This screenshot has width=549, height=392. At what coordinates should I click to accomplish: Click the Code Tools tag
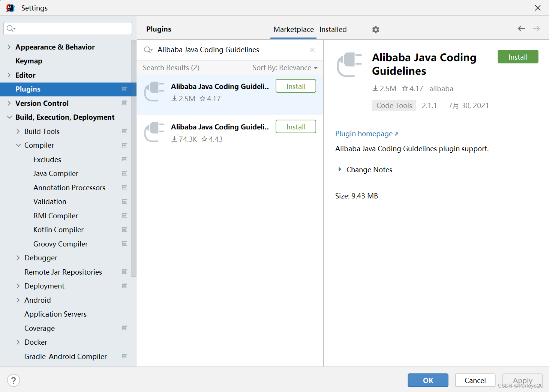(x=394, y=105)
